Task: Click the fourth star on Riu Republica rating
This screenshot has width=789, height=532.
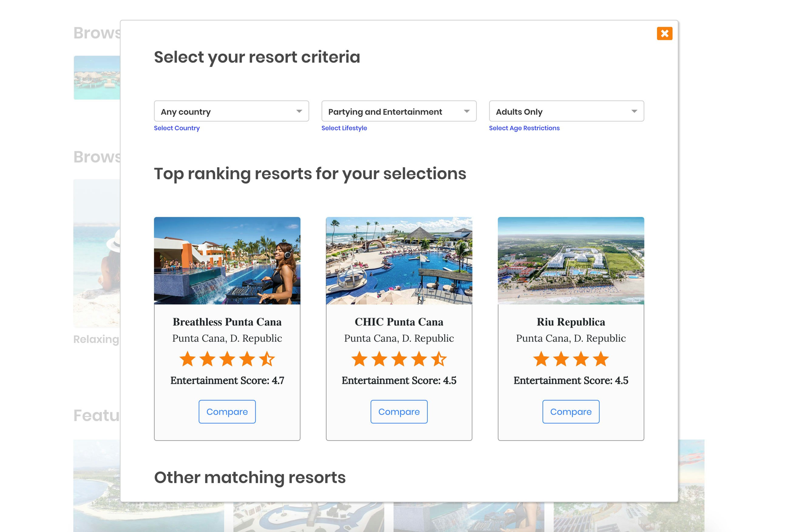Action: pos(600,359)
